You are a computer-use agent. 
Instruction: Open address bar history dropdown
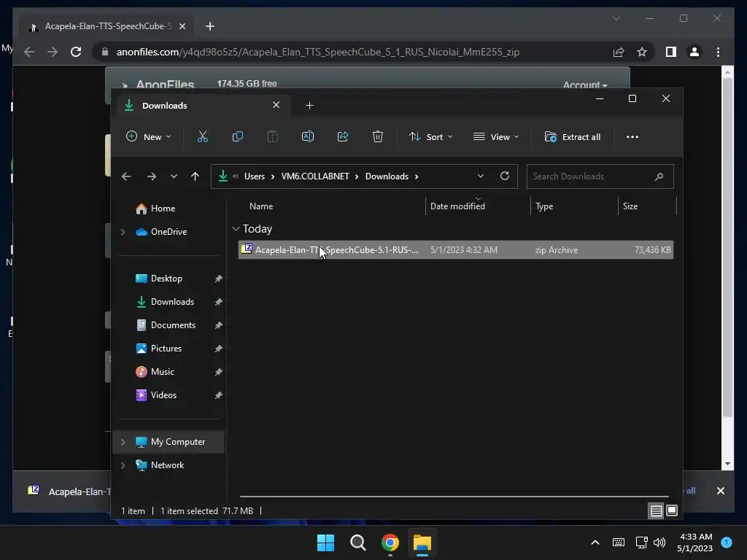[x=481, y=176]
